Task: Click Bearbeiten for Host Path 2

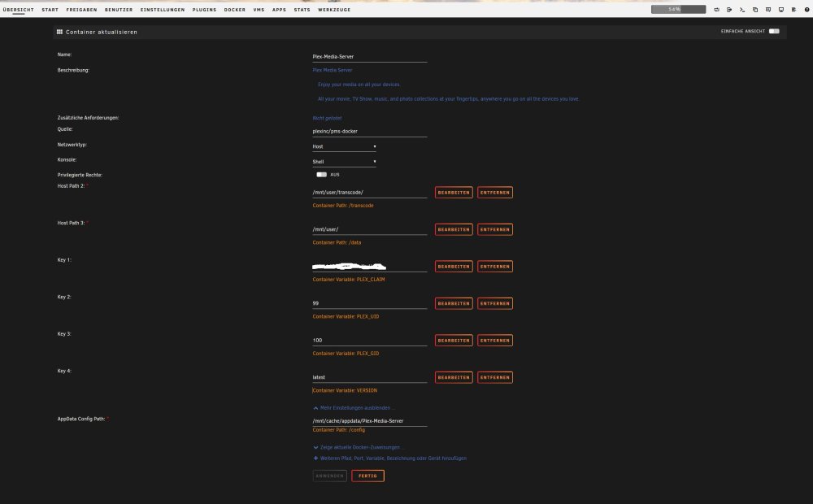Action: click(454, 193)
